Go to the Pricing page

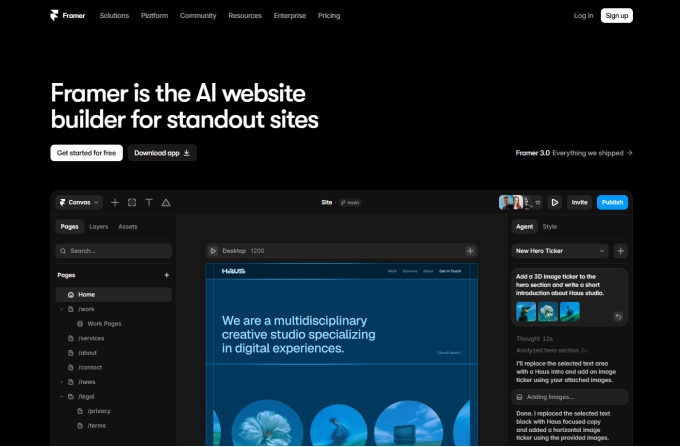329,16
